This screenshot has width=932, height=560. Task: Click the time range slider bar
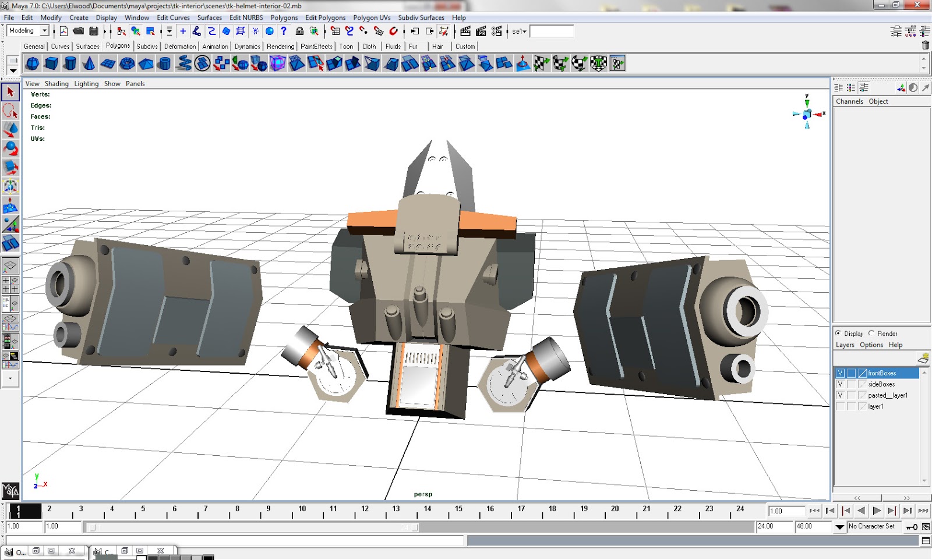tap(252, 527)
